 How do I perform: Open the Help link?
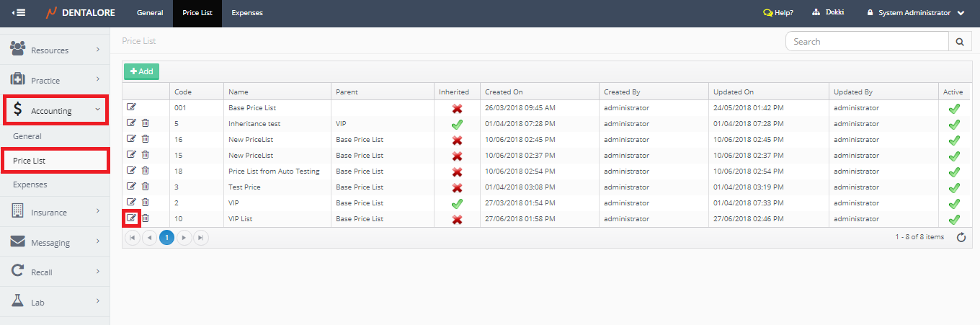778,13
